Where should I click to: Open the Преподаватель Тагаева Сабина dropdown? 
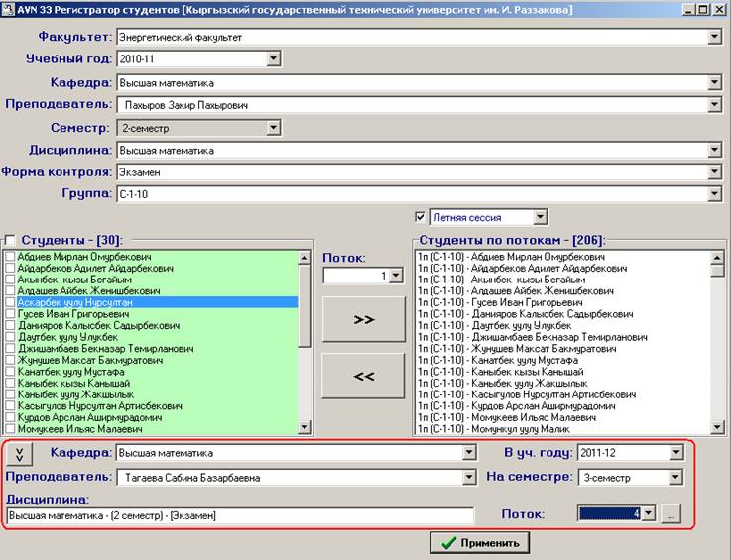[x=469, y=477]
